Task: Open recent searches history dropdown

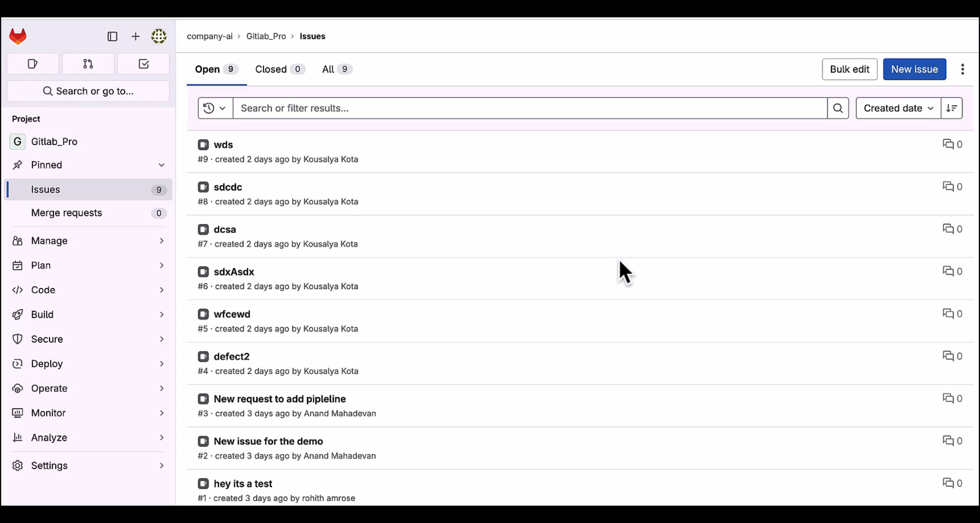Action: (x=215, y=108)
